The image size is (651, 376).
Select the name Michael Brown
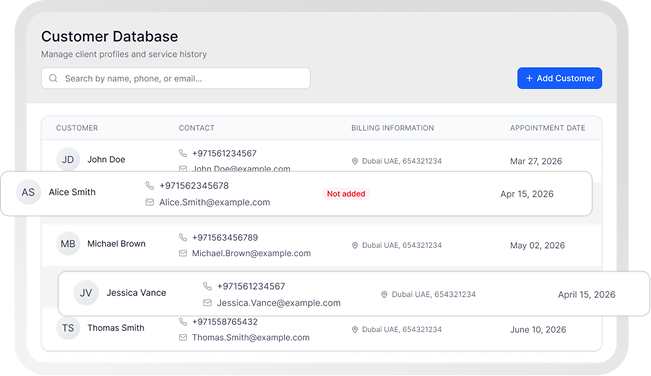[116, 244]
